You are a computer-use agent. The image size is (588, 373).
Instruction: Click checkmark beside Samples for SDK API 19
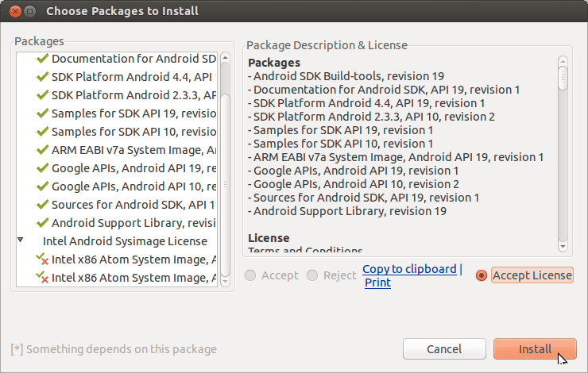(x=42, y=113)
